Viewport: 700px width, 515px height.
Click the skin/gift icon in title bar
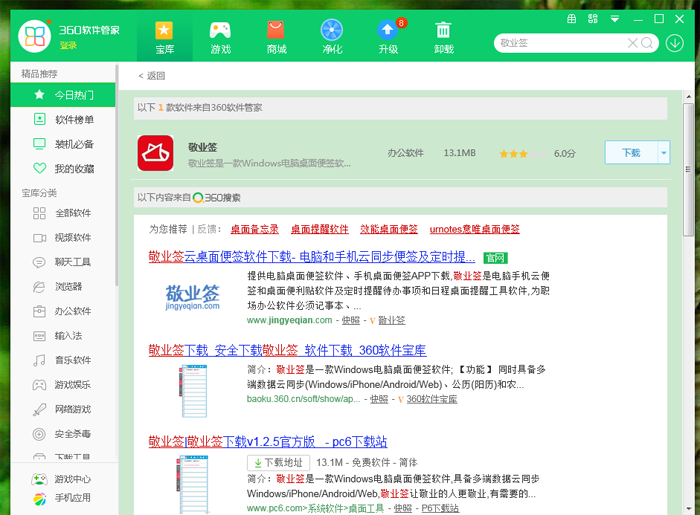(571, 19)
